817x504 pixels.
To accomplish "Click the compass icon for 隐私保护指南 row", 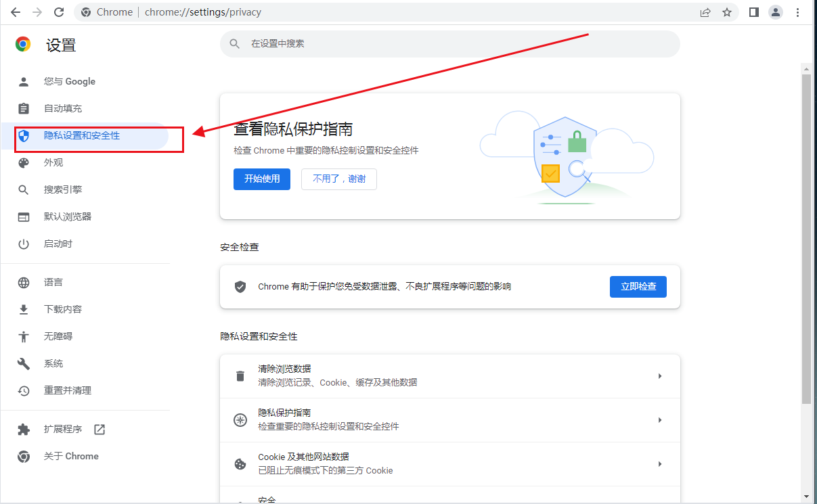I will 240,420.
